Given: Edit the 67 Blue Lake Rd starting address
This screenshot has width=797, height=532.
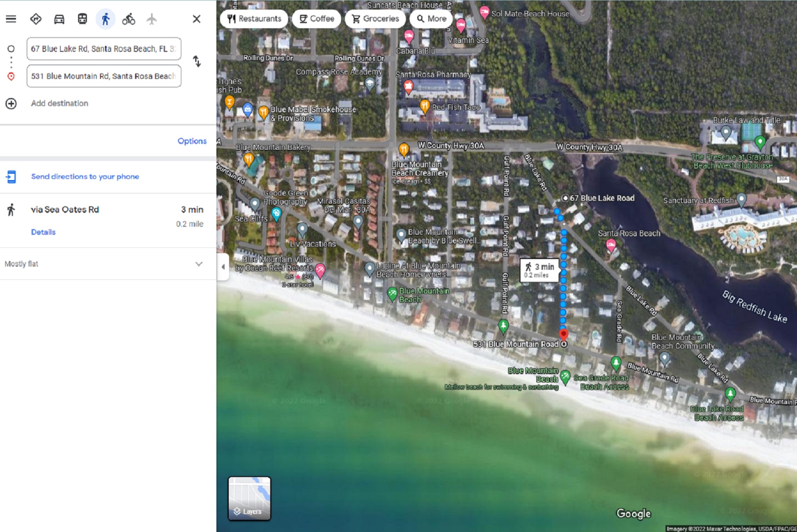Looking at the screenshot, I should (x=104, y=49).
